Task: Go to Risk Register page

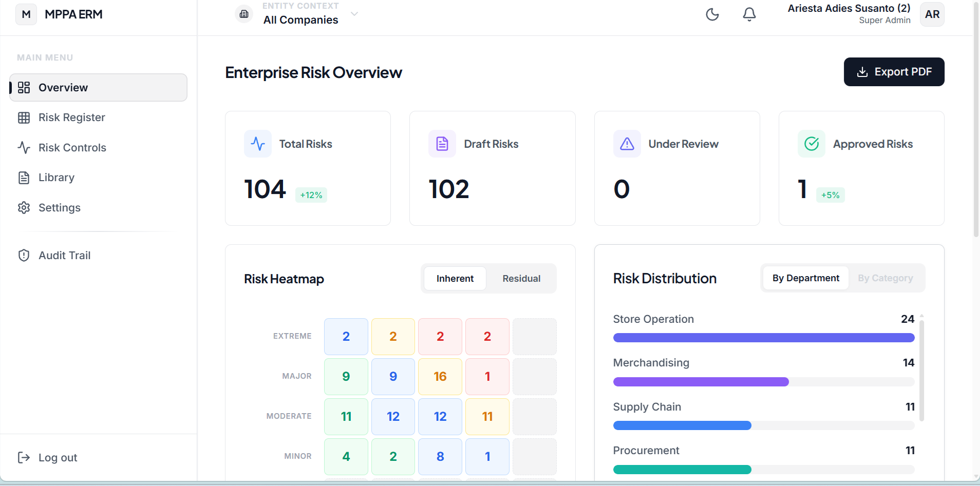Action: [x=98, y=118]
